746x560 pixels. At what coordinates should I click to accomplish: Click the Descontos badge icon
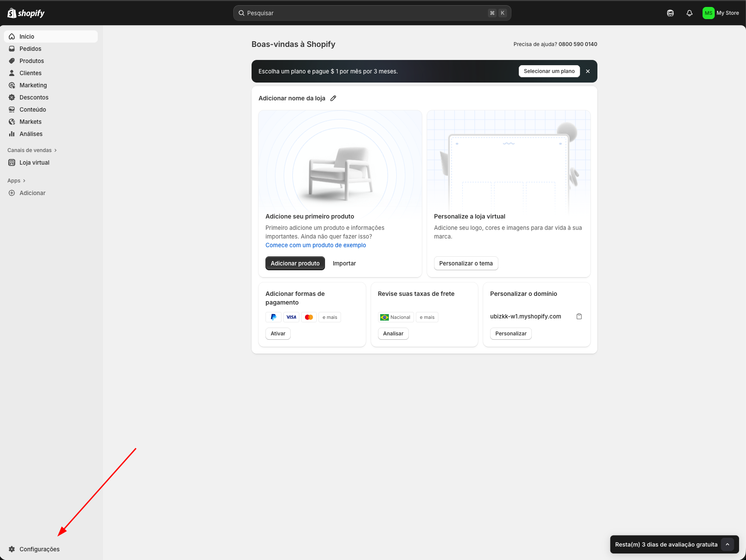coord(12,97)
